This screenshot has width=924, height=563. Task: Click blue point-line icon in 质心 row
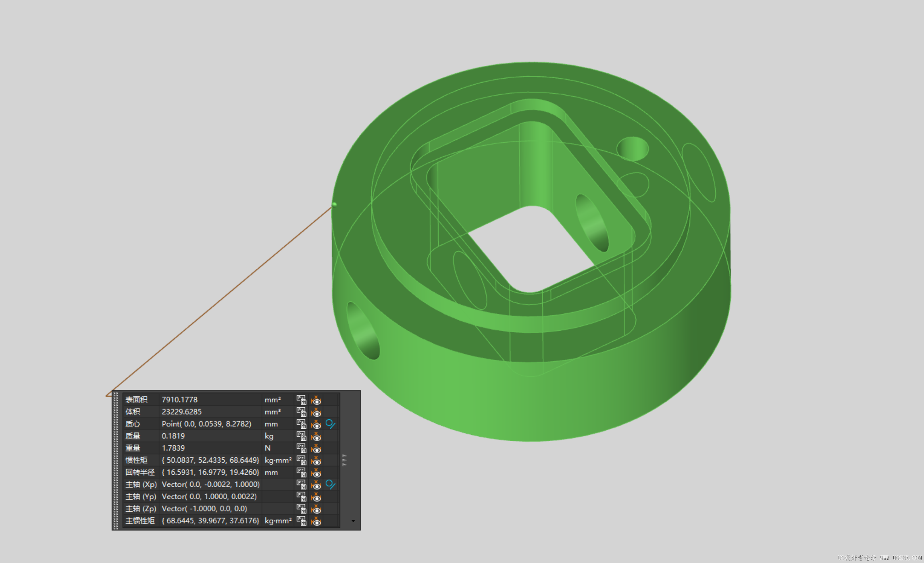click(330, 424)
